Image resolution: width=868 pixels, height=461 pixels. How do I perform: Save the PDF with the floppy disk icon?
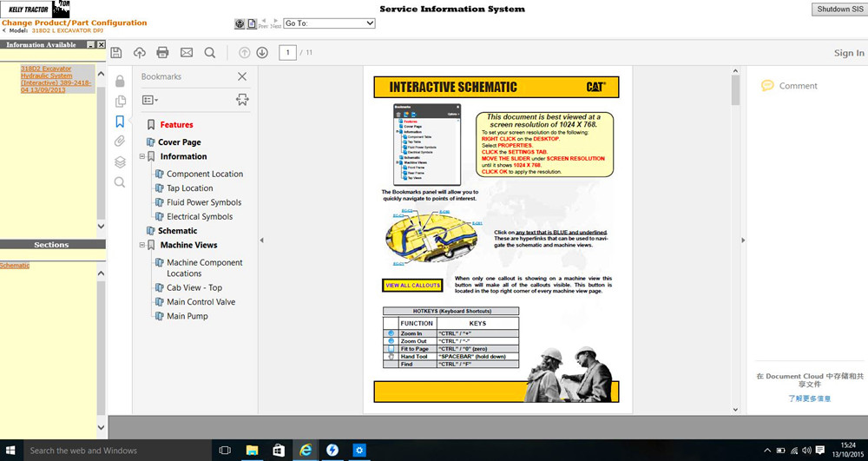116,53
